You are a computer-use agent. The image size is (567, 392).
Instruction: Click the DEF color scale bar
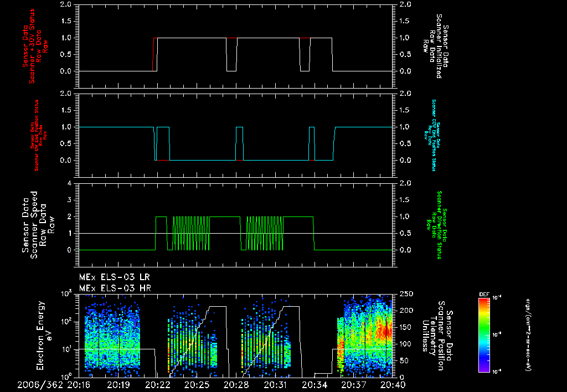484,334
